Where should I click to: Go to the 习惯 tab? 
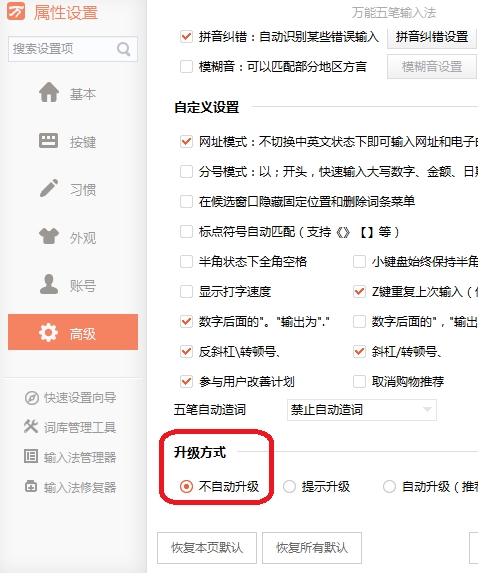(73, 189)
